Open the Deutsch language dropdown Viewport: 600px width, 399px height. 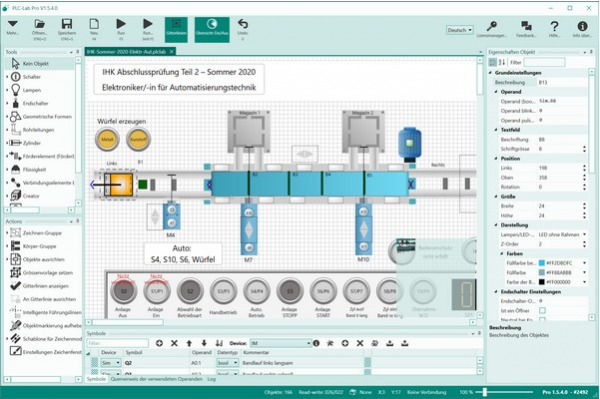pyautogui.click(x=460, y=30)
